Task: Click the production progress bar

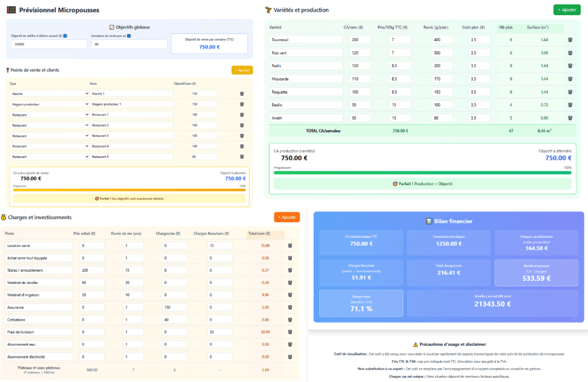Action: (423, 173)
